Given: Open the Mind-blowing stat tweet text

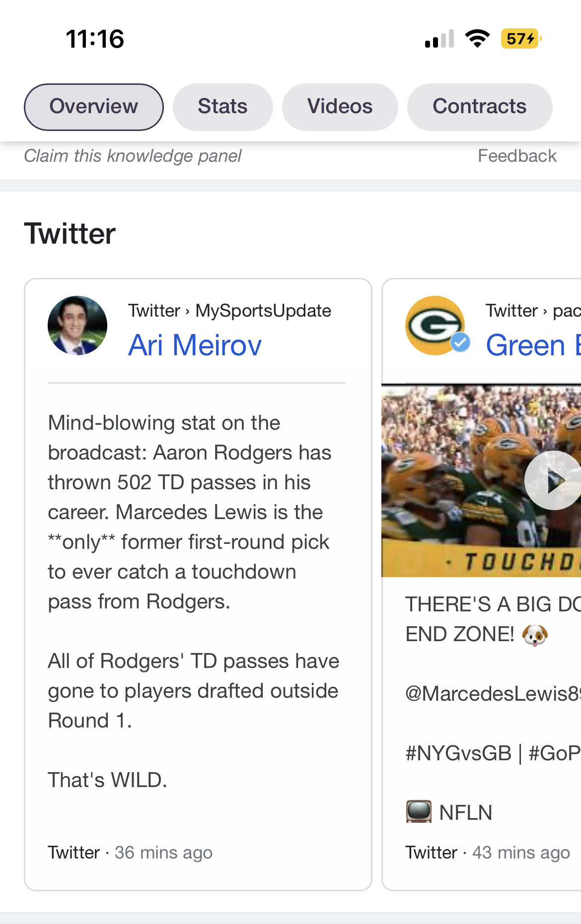Looking at the screenshot, I should click(189, 512).
